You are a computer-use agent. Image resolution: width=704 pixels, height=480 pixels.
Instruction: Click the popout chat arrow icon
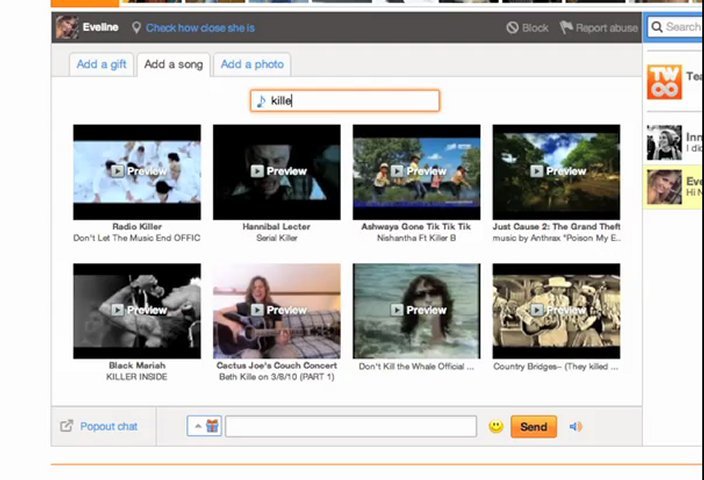[x=66, y=426]
